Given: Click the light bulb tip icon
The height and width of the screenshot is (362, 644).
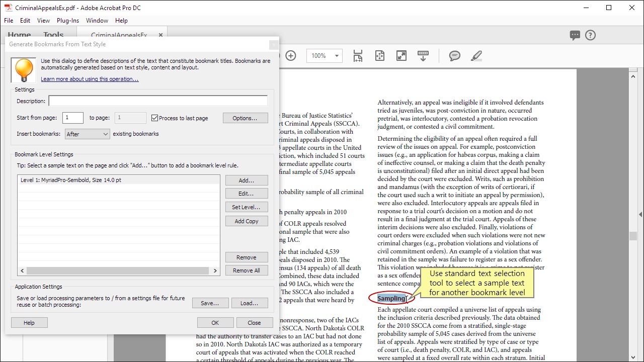Looking at the screenshot, I should [x=23, y=70].
